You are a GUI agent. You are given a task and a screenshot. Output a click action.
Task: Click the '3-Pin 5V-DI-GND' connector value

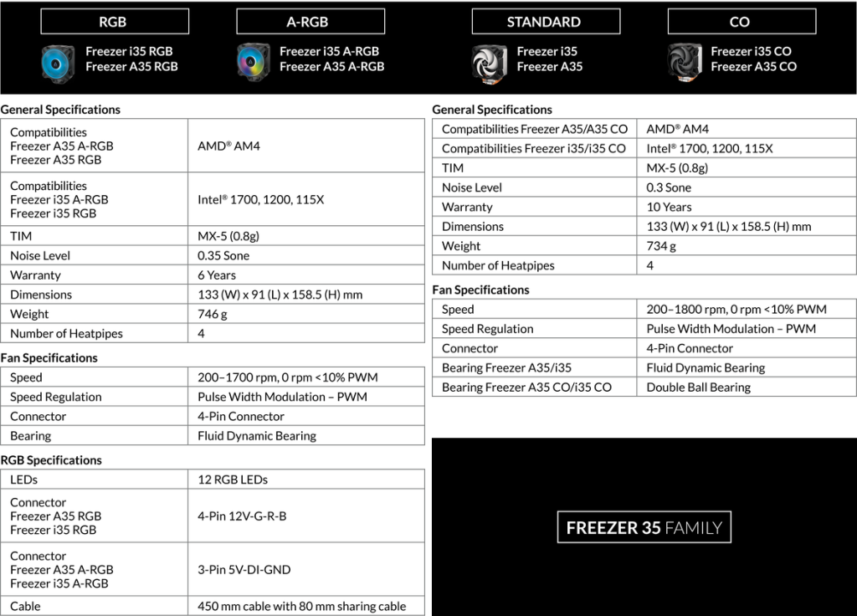244,569
